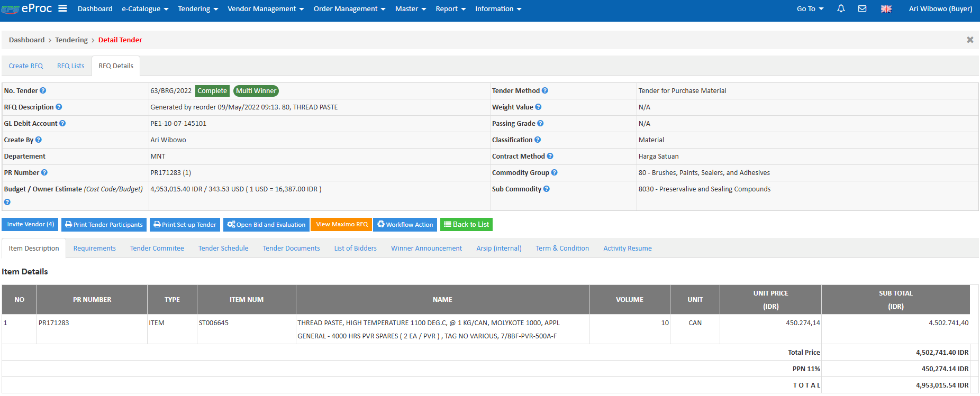Show help for GL Debit Account
This screenshot has height=396, width=980.
tap(62, 124)
